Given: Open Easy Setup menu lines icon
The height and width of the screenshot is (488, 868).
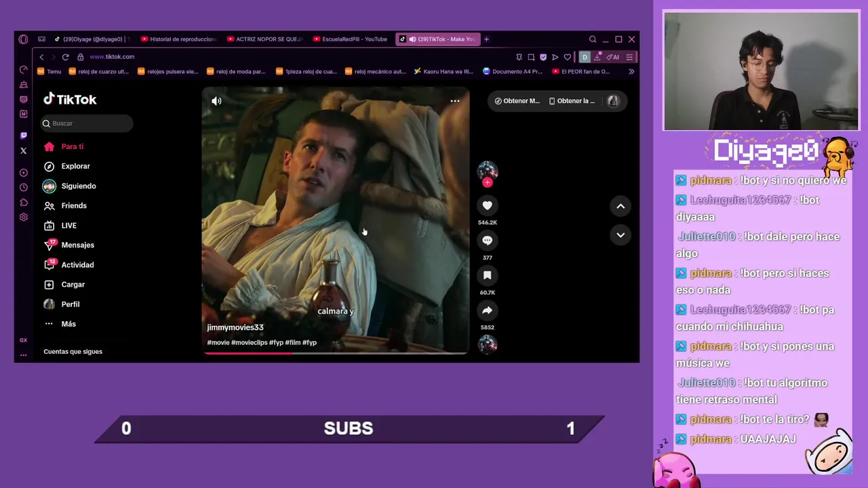Looking at the screenshot, I should click(629, 57).
